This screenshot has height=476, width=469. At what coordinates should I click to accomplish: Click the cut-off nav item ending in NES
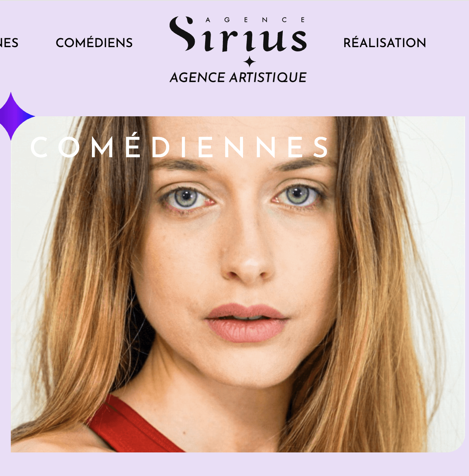pyautogui.click(x=9, y=42)
